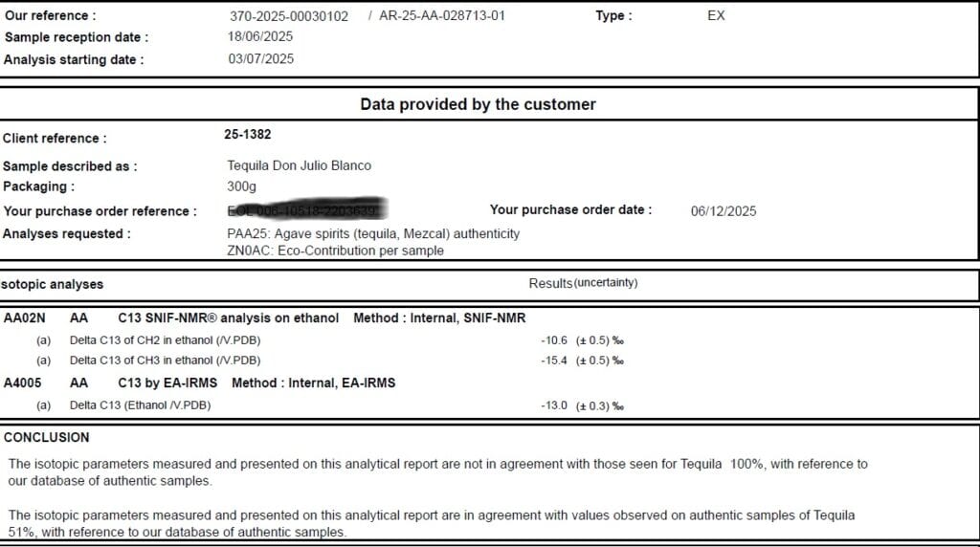980x547 pixels.
Task: Click the 'Tequila Don Julio Blanco' sample description
Action: point(299,165)
